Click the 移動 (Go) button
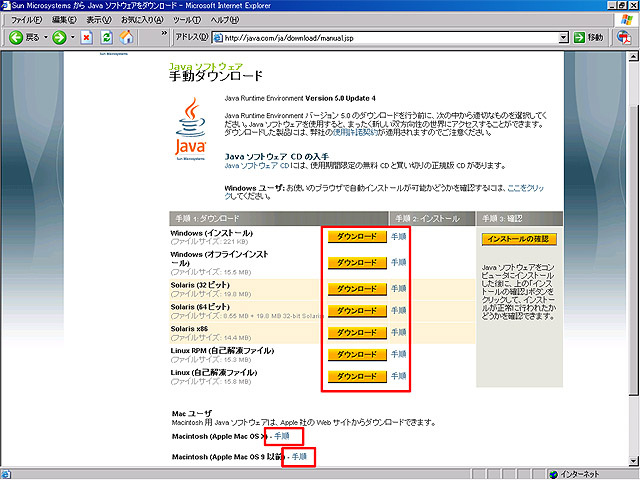The width and height of the screenshot is (640, 480). [588, 38]
